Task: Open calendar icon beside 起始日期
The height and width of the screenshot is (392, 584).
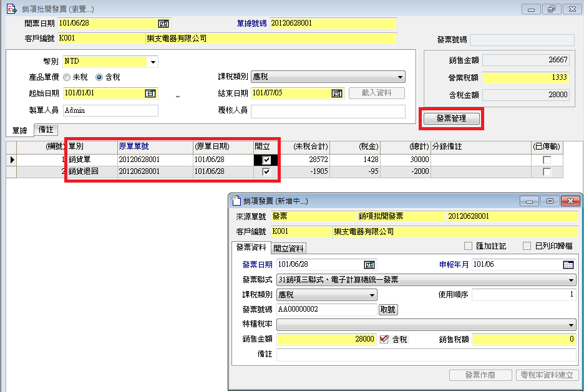Action: click(x=150, y=93)
